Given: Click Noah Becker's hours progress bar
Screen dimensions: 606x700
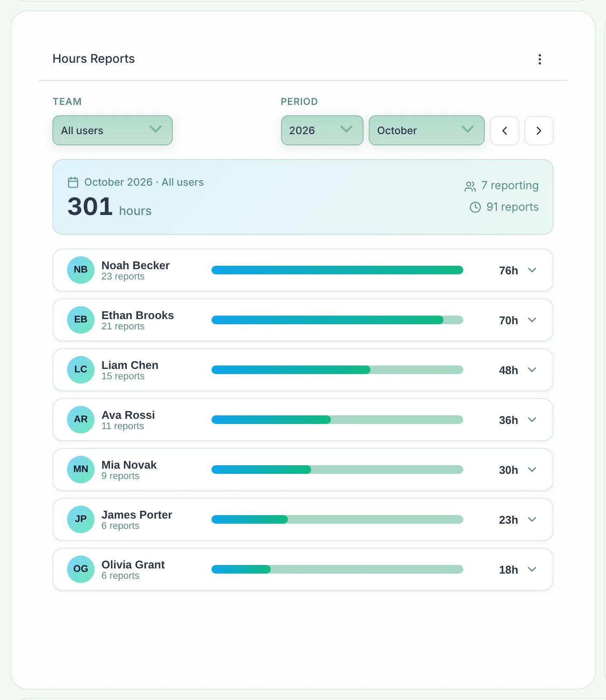Looking at the screenshot, I should tap(337, 270).
